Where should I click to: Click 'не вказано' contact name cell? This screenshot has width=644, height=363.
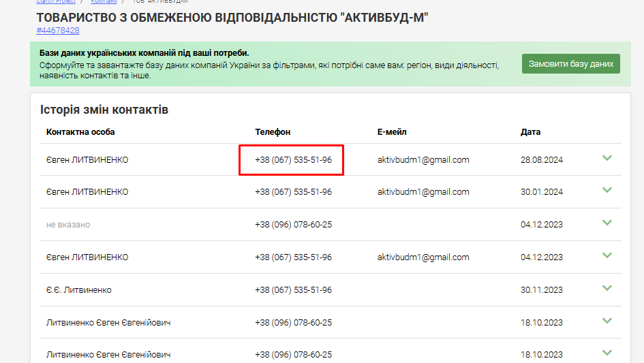tap(68, 225)
